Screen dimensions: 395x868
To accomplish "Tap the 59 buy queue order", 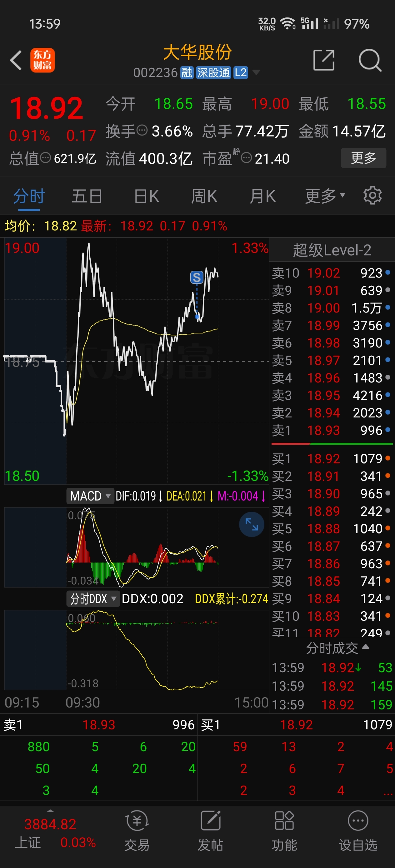I will [240, 747].
